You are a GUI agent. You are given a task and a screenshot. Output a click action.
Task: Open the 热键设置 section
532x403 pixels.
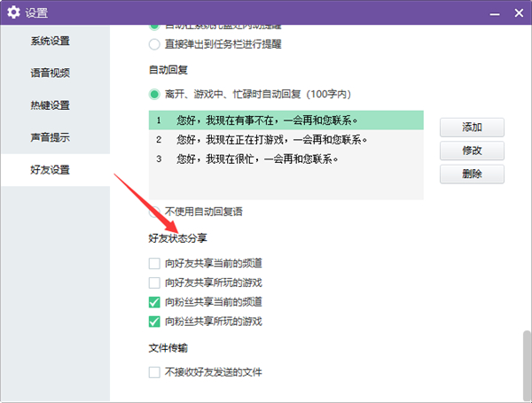click(x=50, y=105)
